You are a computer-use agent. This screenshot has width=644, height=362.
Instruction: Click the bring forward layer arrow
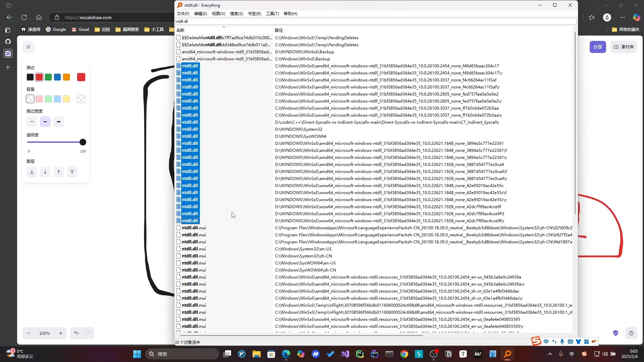click(x=59, y=172)
